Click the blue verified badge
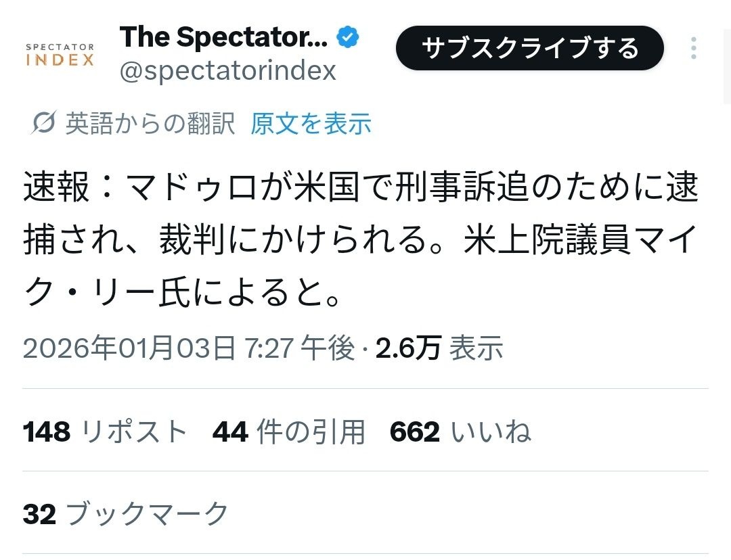 (x=348, y=38)
